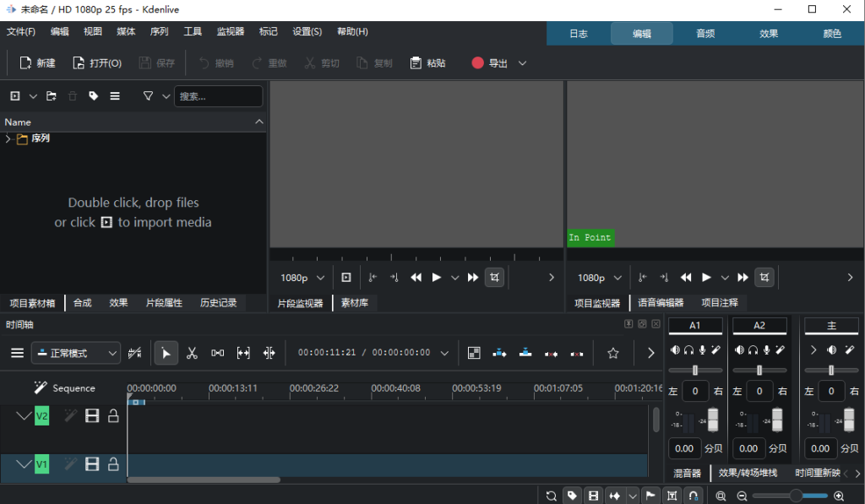
Task: Click the 粘贴 button
Action: [428, 63]
